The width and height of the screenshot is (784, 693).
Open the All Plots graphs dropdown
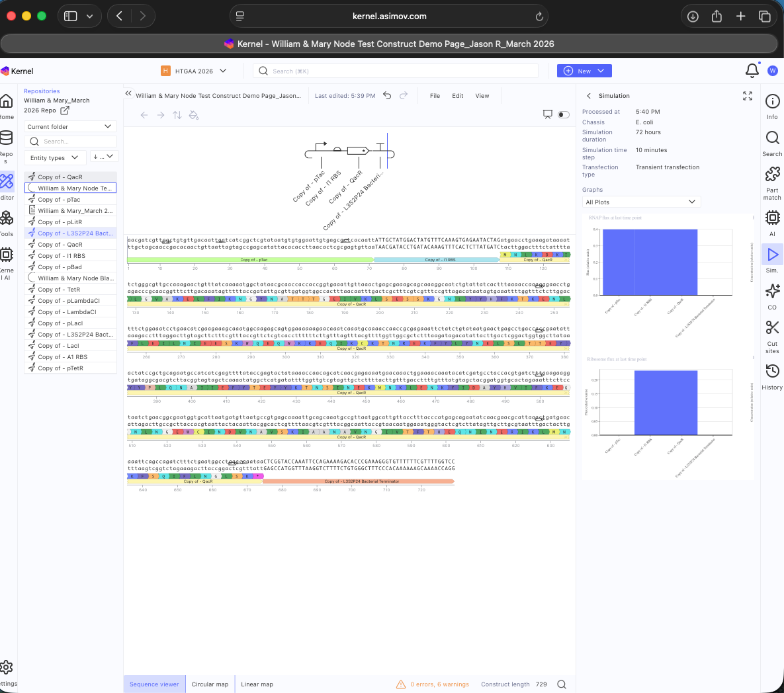point(641,202)
